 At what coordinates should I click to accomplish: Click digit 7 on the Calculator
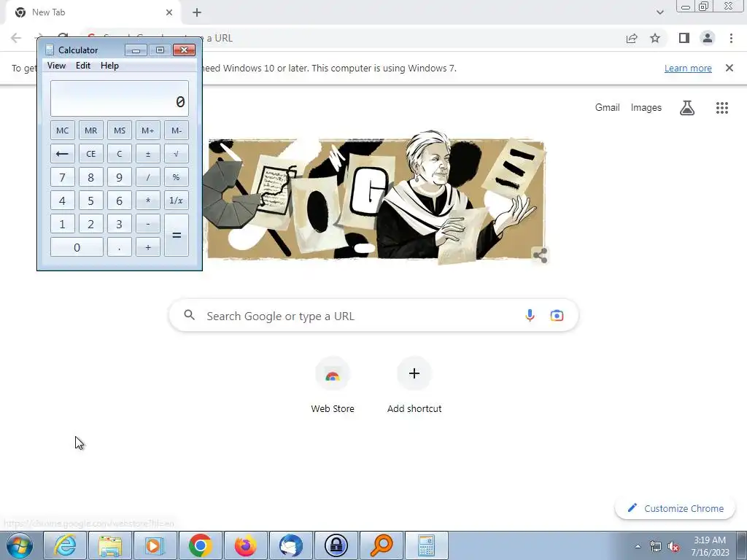point(63,177)
